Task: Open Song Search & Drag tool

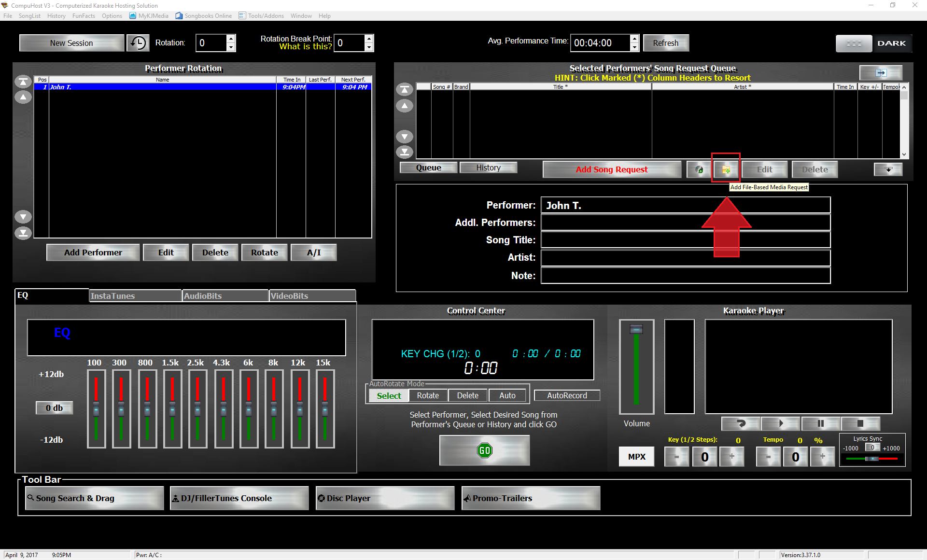Action: coord(95,498)
